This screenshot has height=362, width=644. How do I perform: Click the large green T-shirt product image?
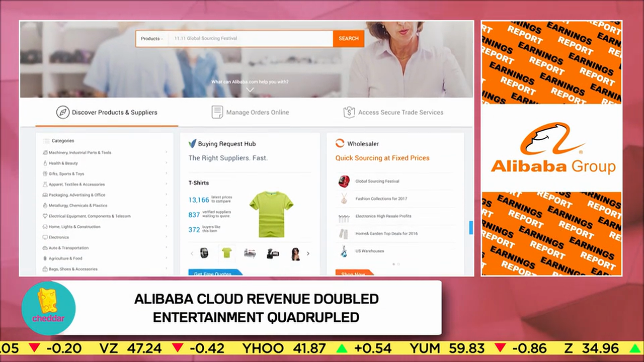tap(271, 213)
